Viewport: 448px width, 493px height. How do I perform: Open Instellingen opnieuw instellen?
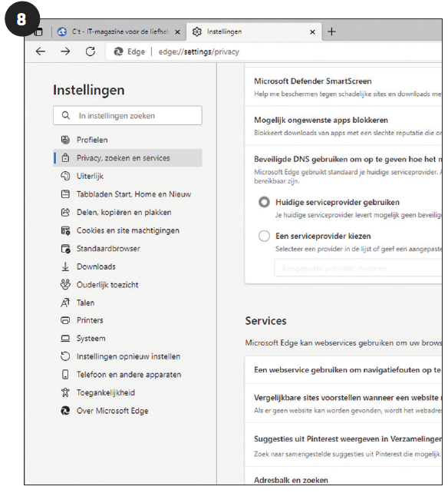127,356
